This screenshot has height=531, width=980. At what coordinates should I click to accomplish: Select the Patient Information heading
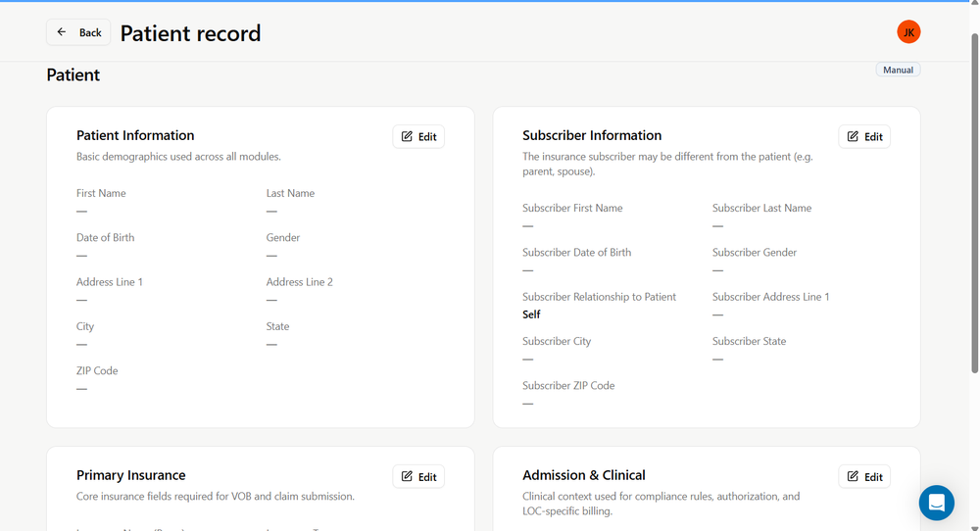click(135, 135)
